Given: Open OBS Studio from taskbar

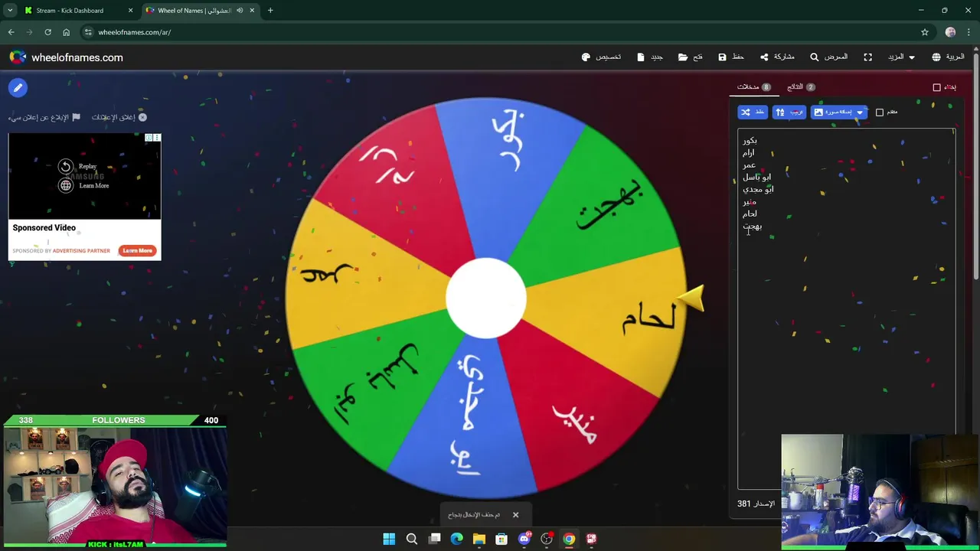Looking at the screenshot, I should 547,539.
